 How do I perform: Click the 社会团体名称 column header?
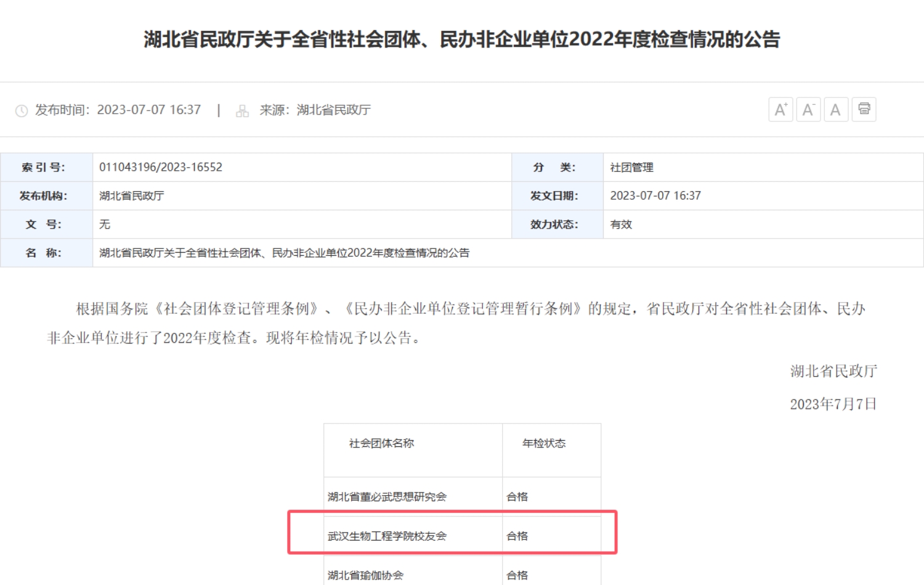[x=381, y=443]
